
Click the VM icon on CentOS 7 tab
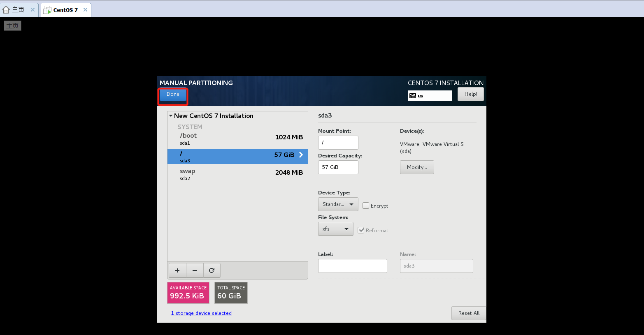[x=47, y=10]
